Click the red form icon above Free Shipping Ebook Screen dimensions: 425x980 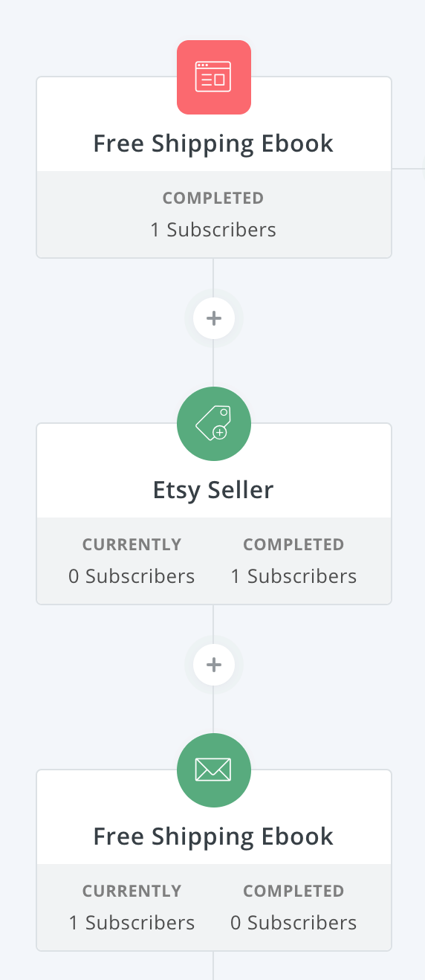point(214,77)
